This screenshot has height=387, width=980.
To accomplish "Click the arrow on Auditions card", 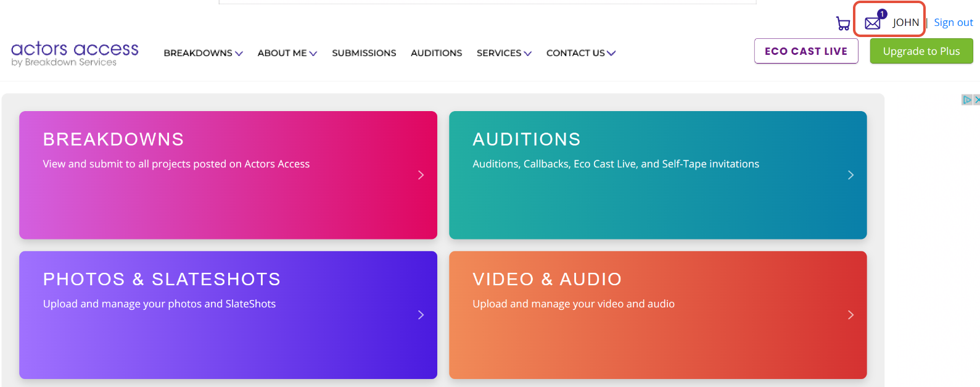I will (x=850, y=175).
